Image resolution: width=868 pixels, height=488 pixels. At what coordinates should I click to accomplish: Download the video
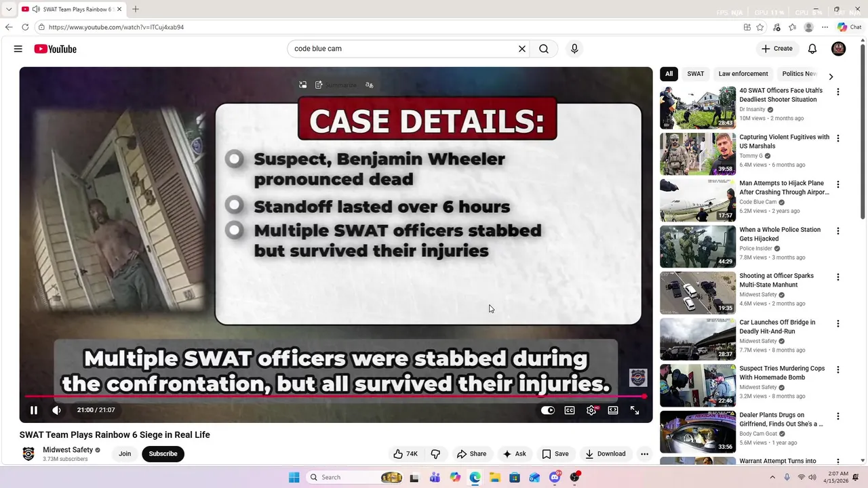(606, 454)
